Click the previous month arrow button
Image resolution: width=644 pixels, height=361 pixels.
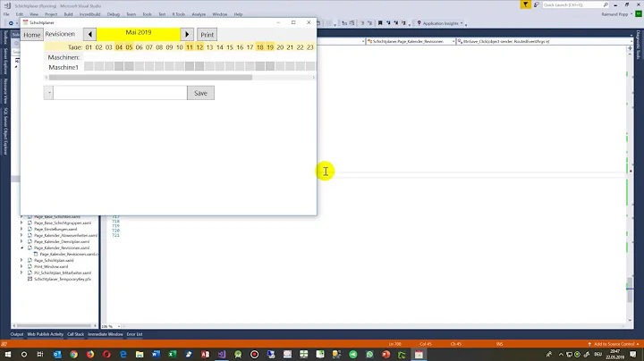click(89, 34)
